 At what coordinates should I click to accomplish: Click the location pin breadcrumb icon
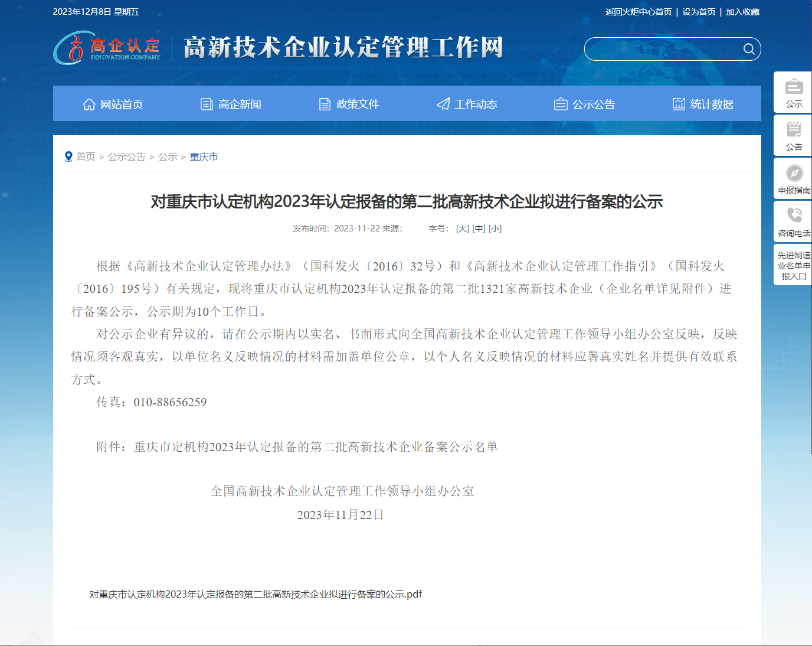68,156
